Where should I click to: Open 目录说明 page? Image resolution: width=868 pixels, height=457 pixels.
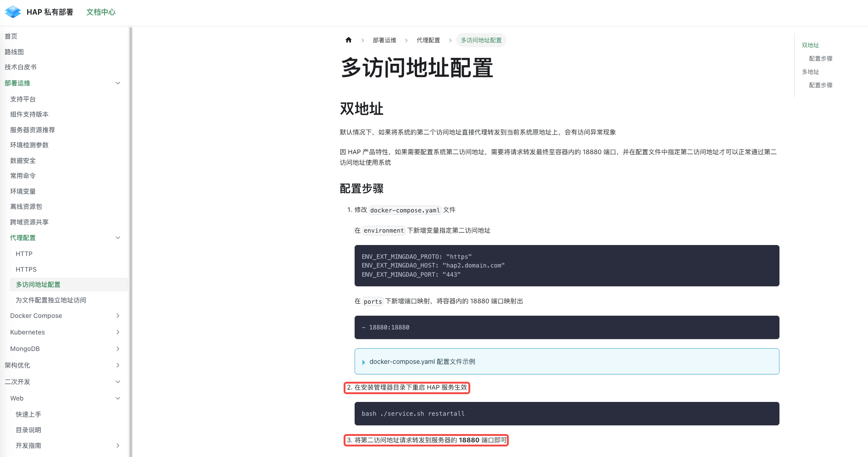(28, 430)
